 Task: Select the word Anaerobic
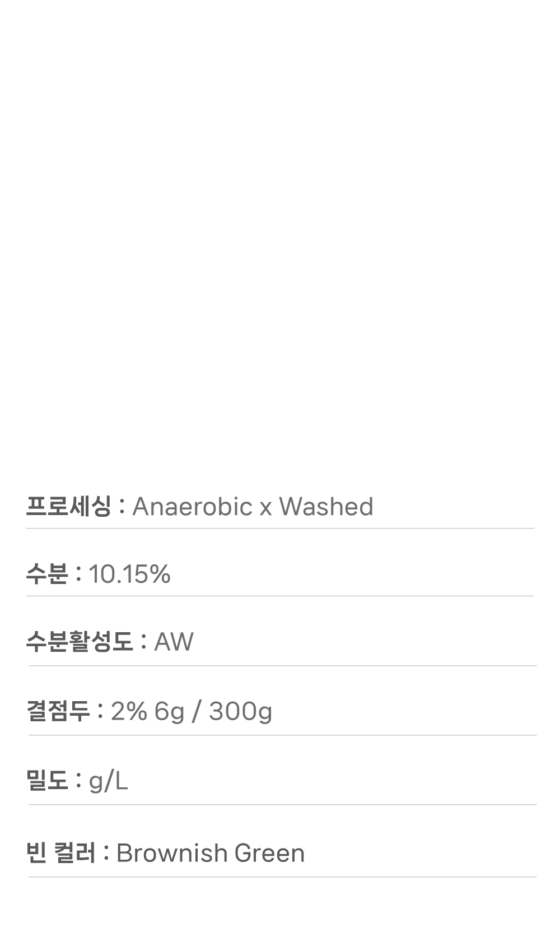[x=192, y=507]
